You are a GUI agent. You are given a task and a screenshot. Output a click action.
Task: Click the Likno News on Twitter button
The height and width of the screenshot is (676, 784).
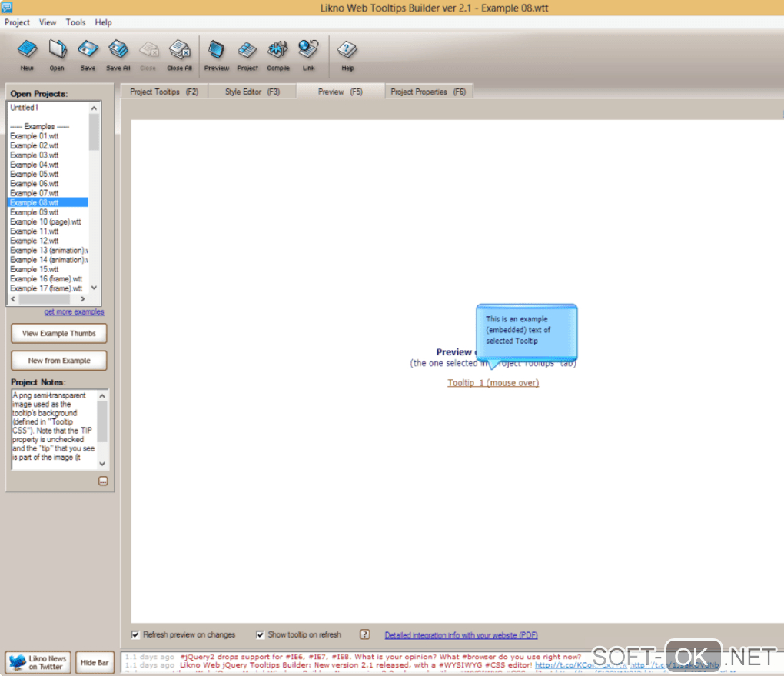pos(38,662)
